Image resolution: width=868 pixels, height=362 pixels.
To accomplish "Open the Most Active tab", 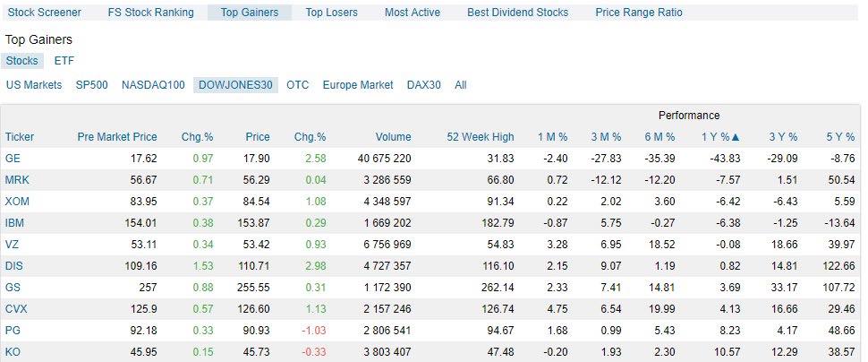I will [x=413, y=13].
